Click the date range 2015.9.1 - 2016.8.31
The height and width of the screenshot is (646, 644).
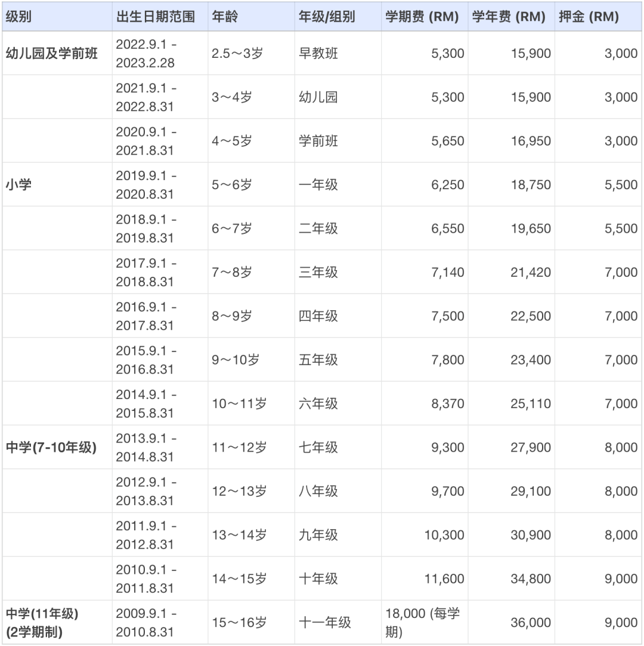[160, 360]
